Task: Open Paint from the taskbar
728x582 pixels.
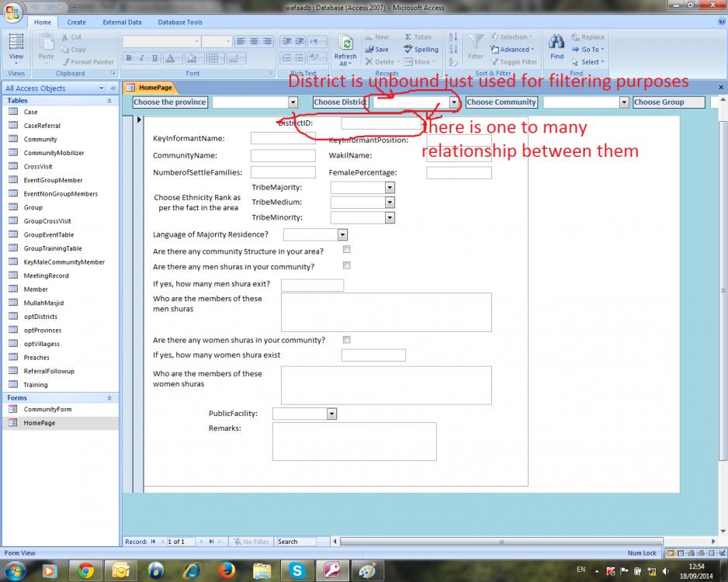Action: tap(367, 570)
